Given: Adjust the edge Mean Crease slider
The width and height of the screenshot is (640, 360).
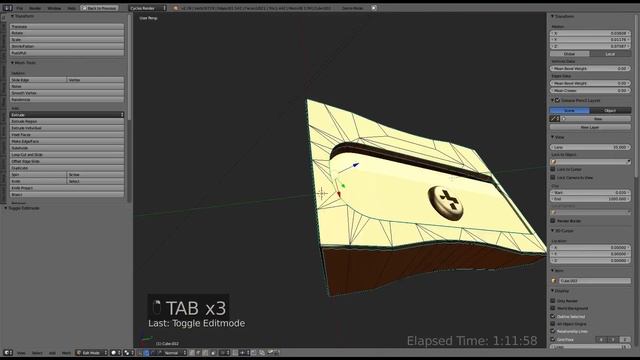Looking at the screenshot, I should [x=590, y=90].
